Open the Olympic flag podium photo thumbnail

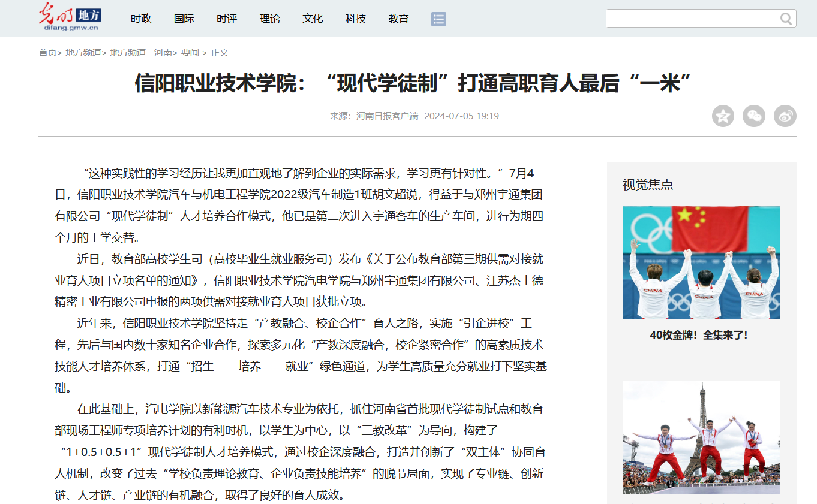(701, 262)
